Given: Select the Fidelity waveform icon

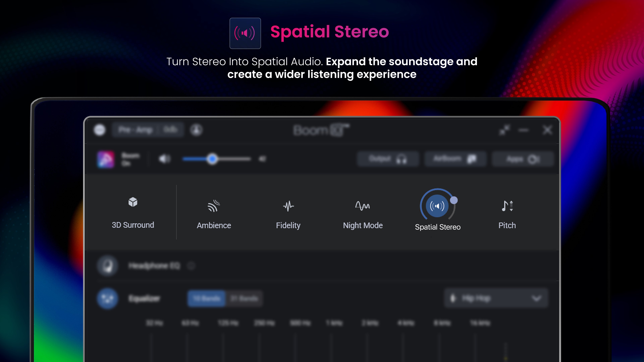Looking at the screenshot, I should (x=288, y=206).
